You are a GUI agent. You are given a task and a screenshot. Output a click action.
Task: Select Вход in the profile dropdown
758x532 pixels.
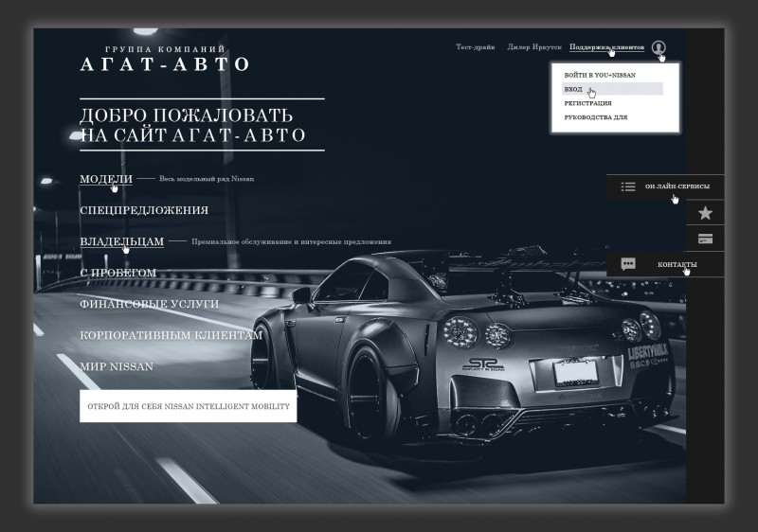click(612, 89)
